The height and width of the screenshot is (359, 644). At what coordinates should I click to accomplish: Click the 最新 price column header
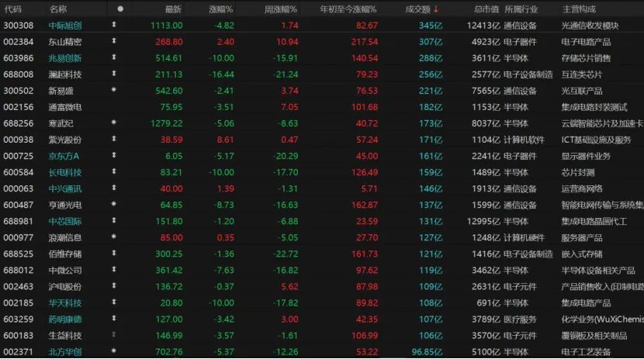(173, 9)
